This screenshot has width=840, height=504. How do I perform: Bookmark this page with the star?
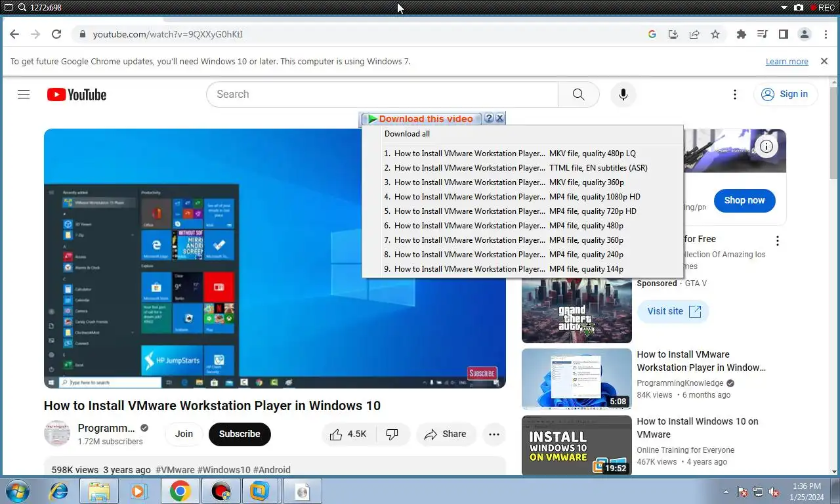tap(715, 34)
